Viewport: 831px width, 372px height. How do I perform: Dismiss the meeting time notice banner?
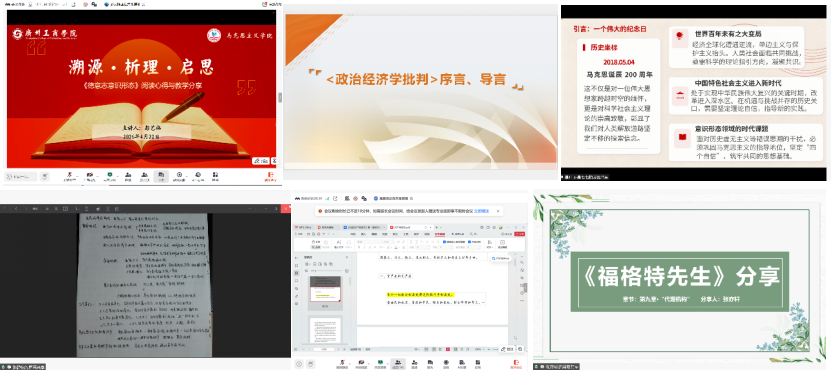(498, 211)
